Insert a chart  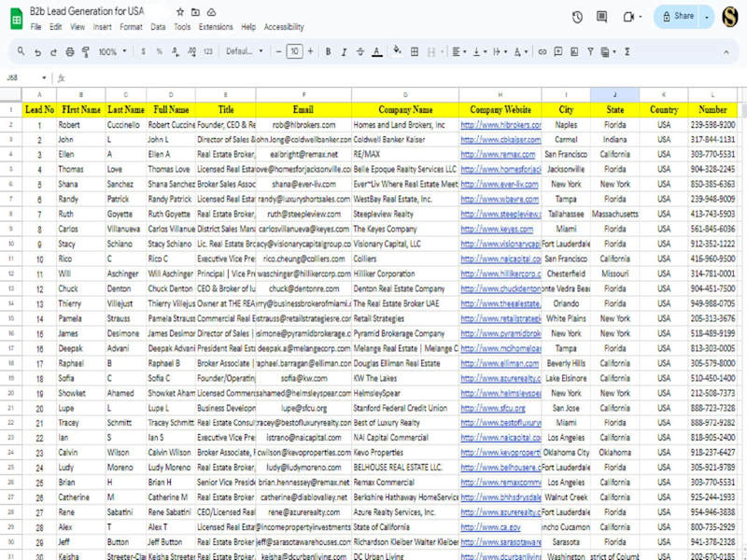click(x=574, y=51)
